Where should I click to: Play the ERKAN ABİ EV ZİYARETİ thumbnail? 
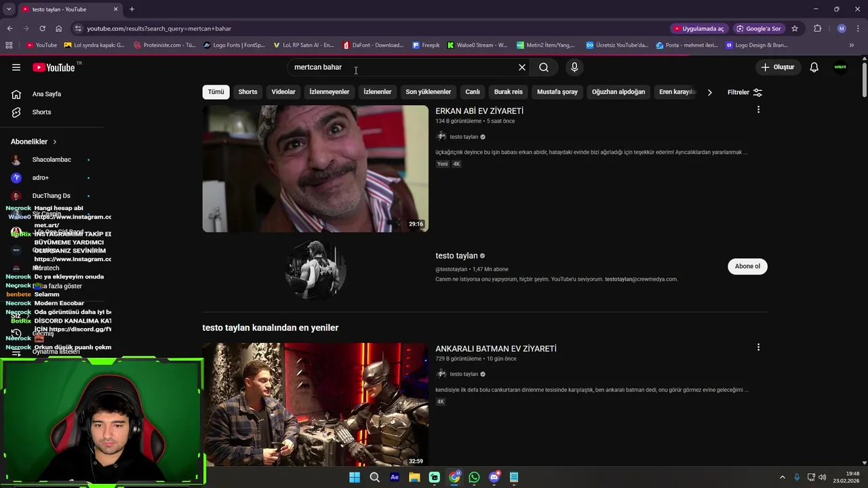click(315, 169)
